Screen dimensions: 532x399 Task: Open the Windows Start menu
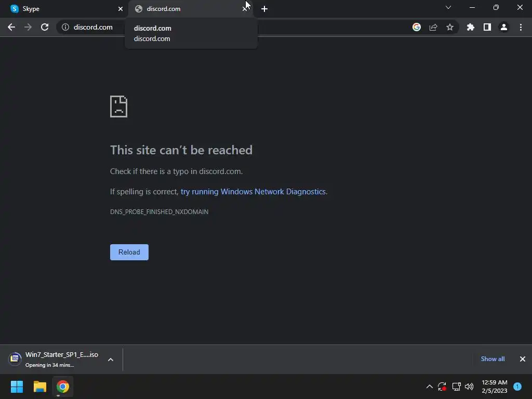(17, 387)
